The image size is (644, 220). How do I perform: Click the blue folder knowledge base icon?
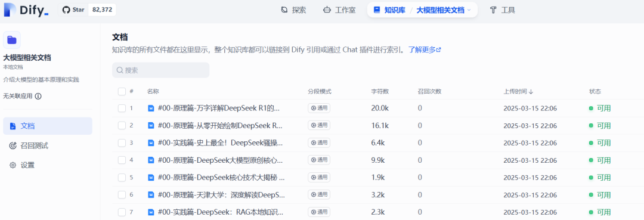point(12,40)
